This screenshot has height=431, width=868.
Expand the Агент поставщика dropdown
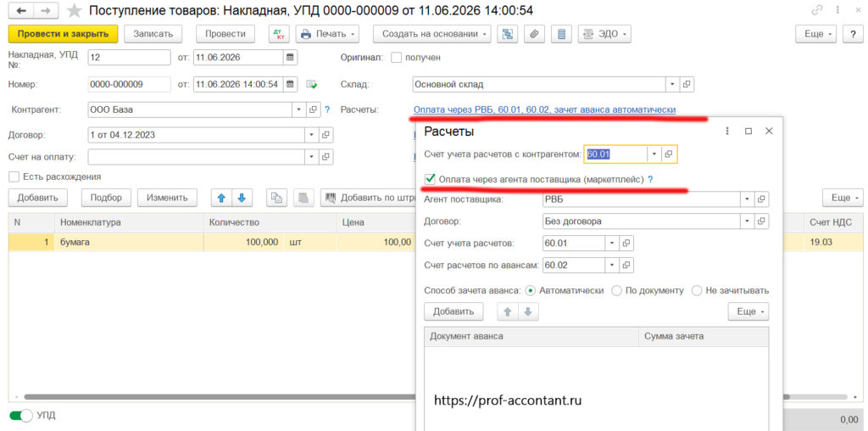point(748,199)
